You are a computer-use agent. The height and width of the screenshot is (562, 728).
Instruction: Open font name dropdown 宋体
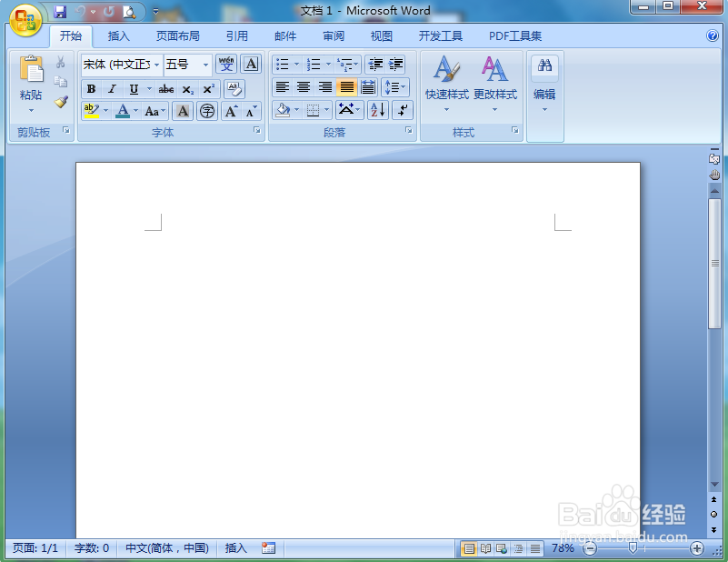click(x=157, y=65)
